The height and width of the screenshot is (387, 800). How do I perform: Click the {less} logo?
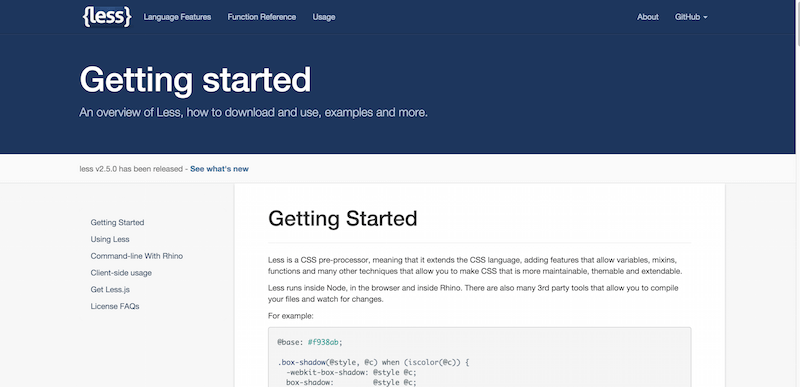click(x=107, y=17)
